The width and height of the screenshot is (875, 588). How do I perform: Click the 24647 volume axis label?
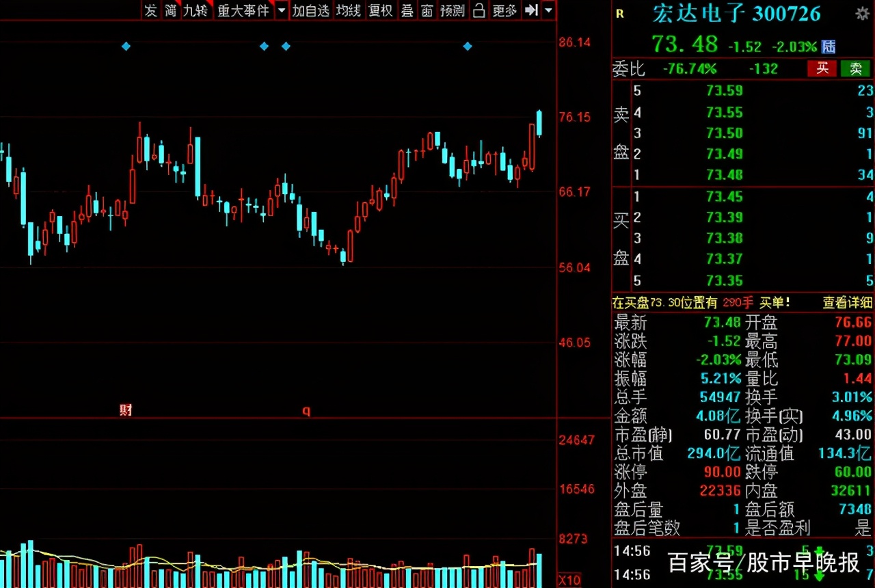point(577,440)
